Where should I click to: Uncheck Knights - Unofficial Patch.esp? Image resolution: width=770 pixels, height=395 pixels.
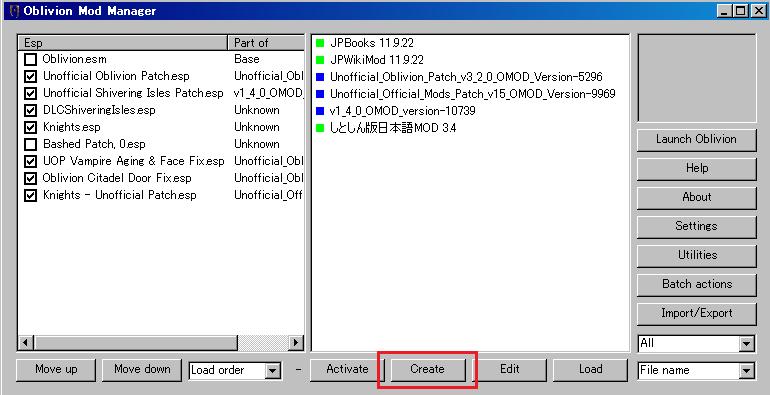click(30, 195)
